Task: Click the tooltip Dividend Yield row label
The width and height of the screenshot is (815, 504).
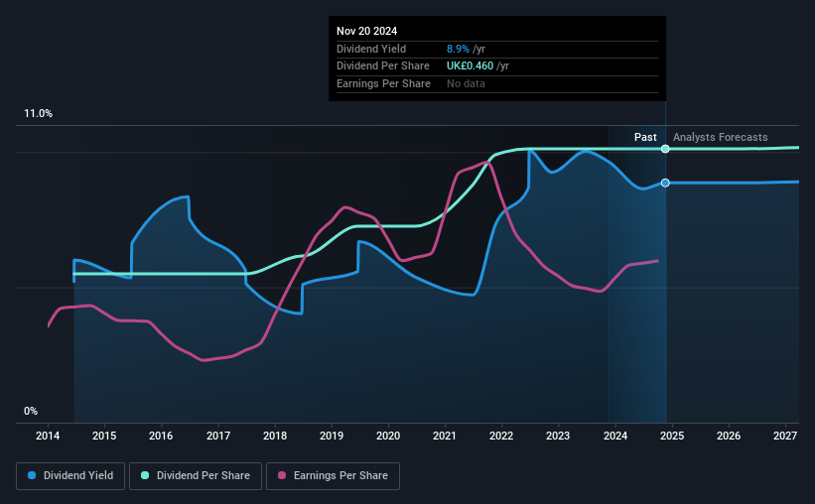Action: coord(371,49)
